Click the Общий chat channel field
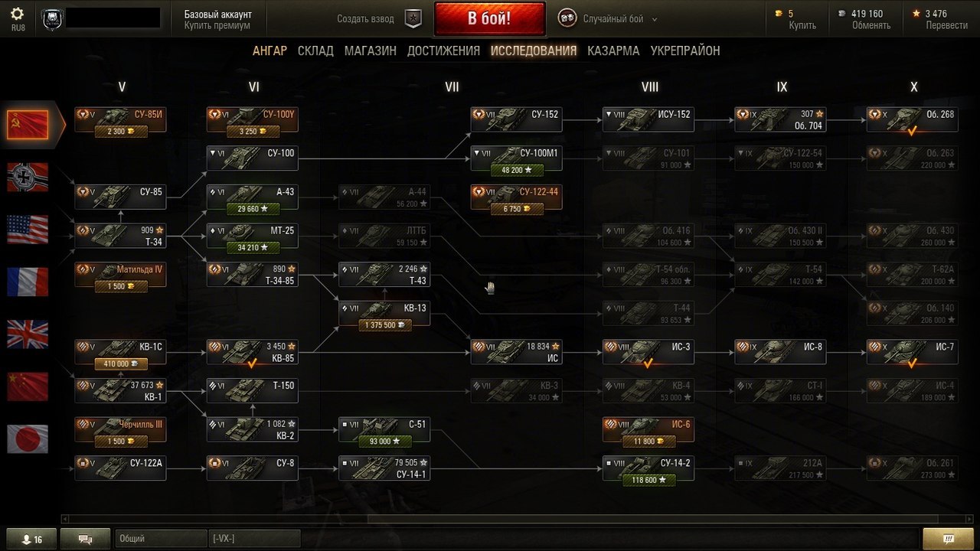The height and width of the screenshot is (551, 980). click(x=161, y=539)
